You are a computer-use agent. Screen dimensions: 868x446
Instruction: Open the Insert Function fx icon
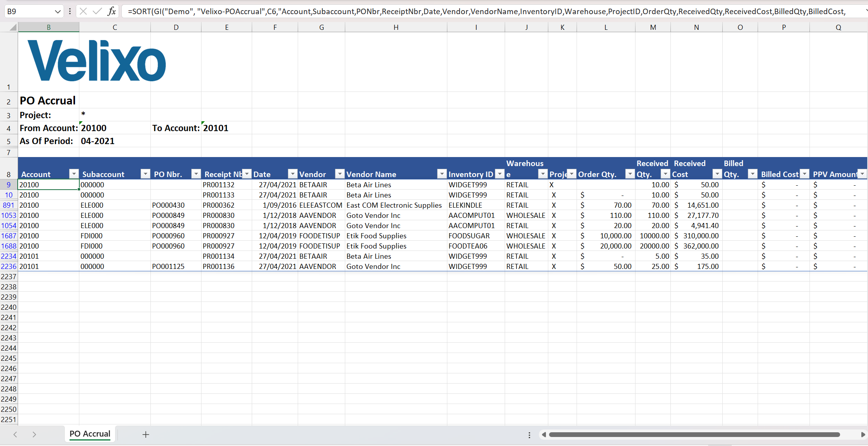tap(112, 11)
